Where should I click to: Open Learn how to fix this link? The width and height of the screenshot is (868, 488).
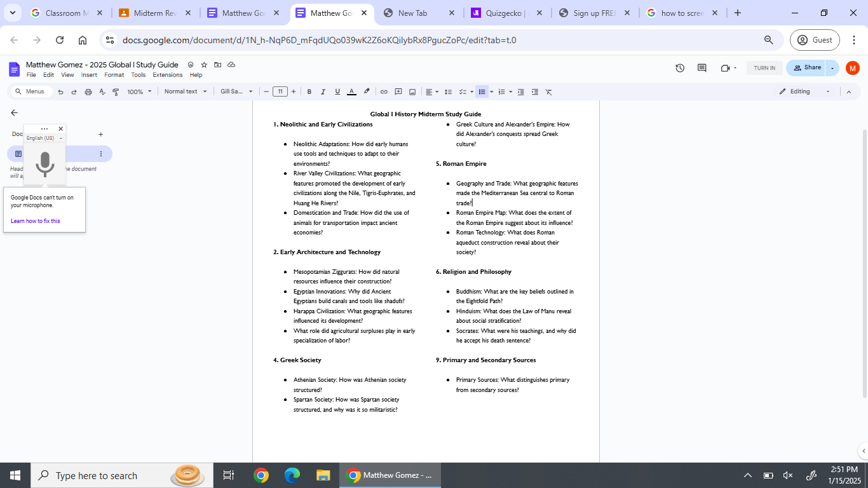coord(36,221)
